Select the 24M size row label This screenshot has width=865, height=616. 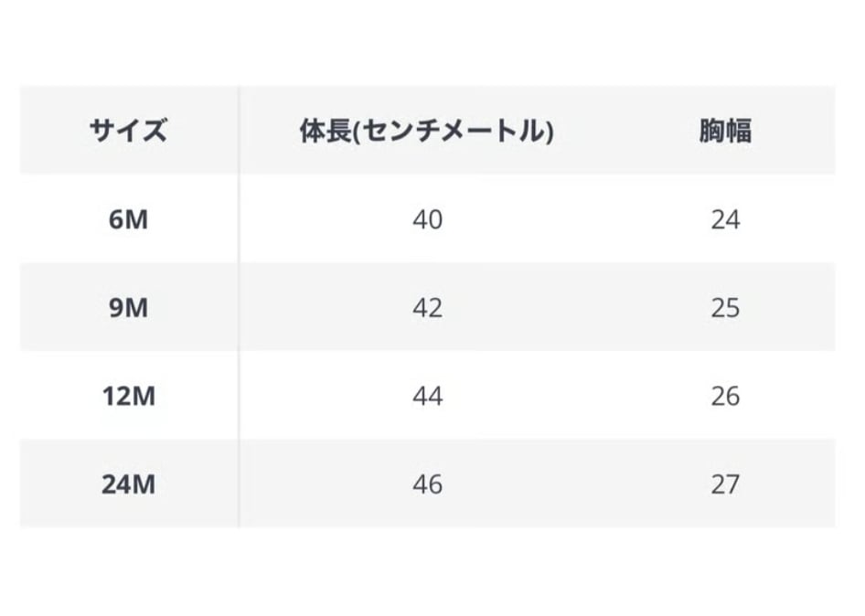128,484
